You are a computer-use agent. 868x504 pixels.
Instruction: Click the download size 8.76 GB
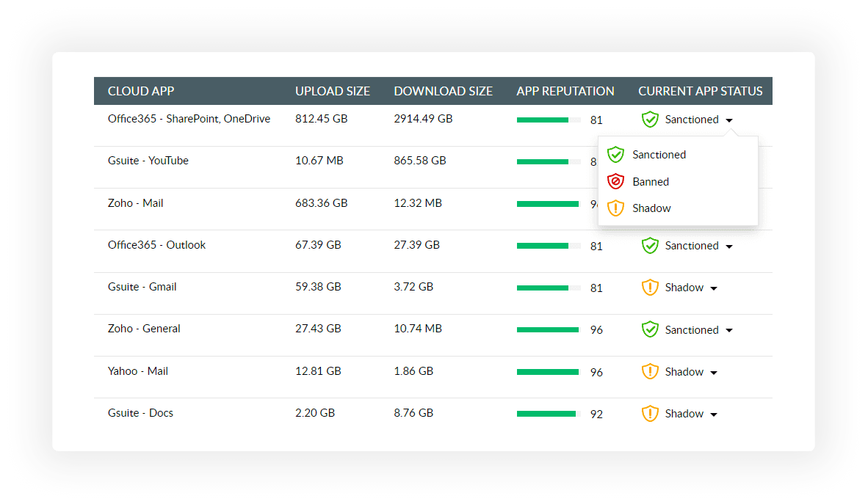click(413, 413)
